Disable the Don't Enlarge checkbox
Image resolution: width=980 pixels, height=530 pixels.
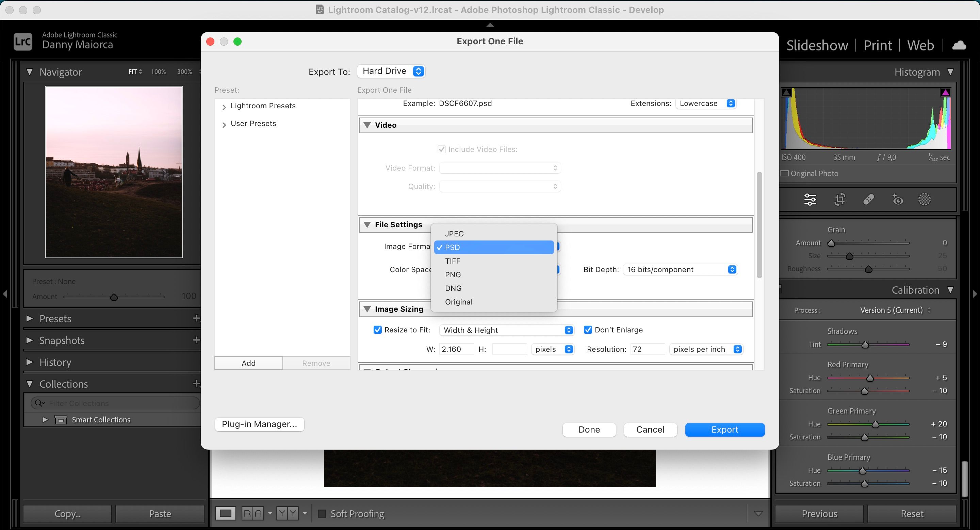[x=588, y=330]
